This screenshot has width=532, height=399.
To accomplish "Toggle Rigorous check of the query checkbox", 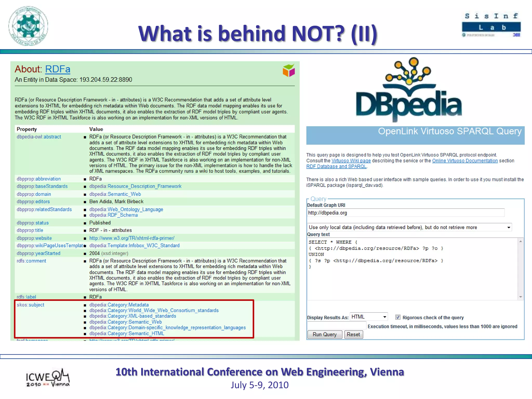I will (x=398, y=317).
